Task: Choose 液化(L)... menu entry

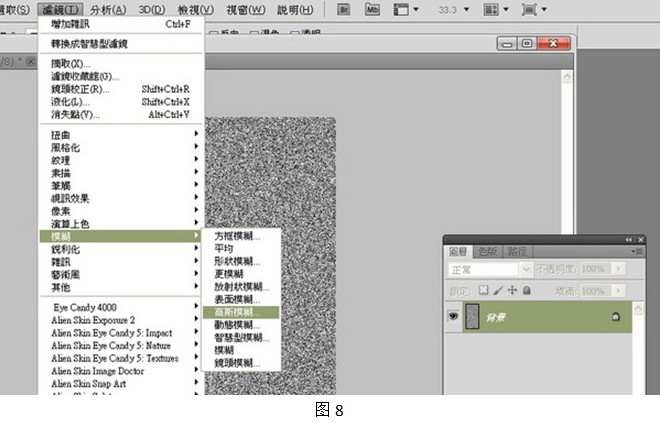Action: click(x=121, y=102)
